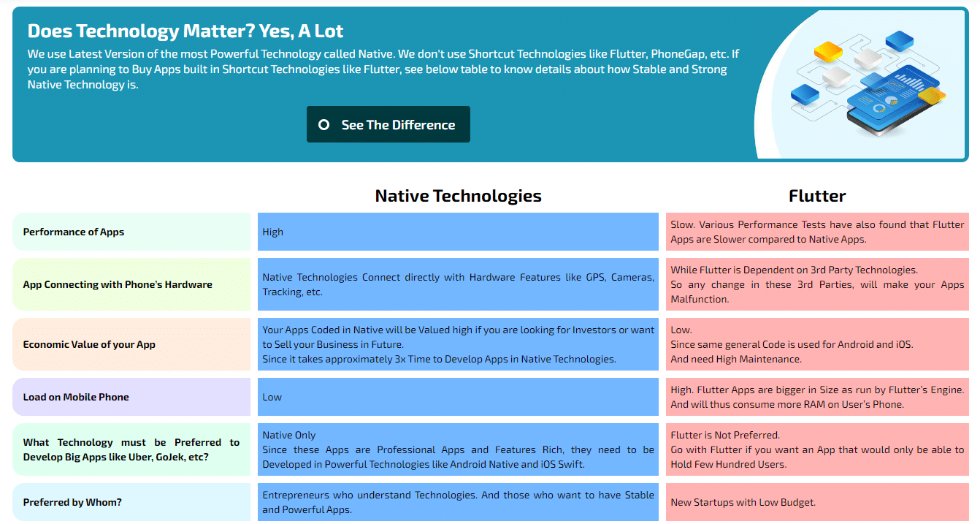Click the See The Difference button
The width and height of the screenshot is (980, 524).
pyautogui.click(x=388, y=125)
